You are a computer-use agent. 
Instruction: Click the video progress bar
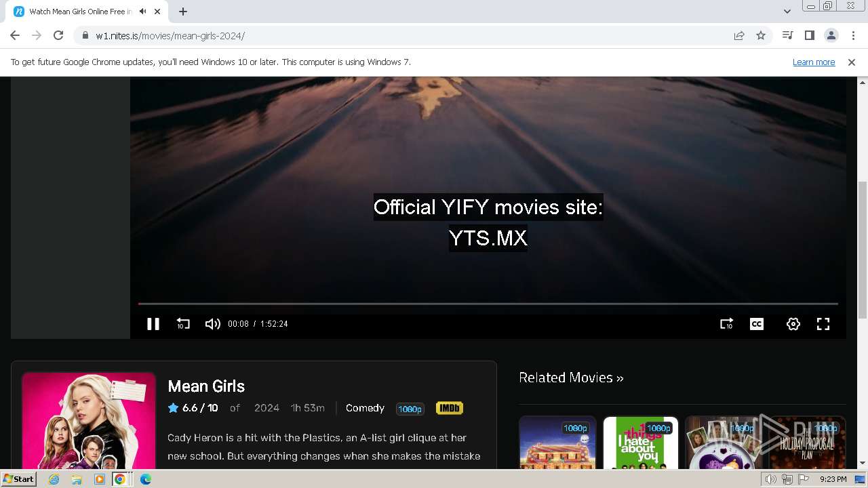(488, 304)
